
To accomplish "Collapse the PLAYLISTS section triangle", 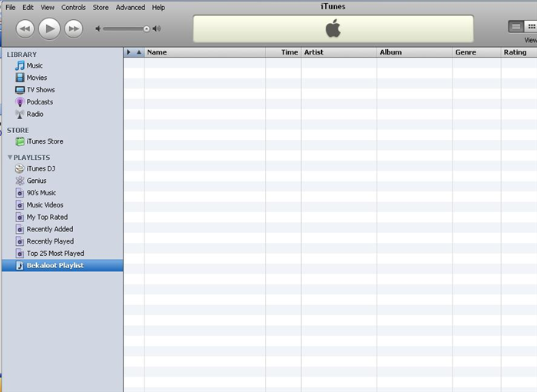I will (x=10, y=158).
